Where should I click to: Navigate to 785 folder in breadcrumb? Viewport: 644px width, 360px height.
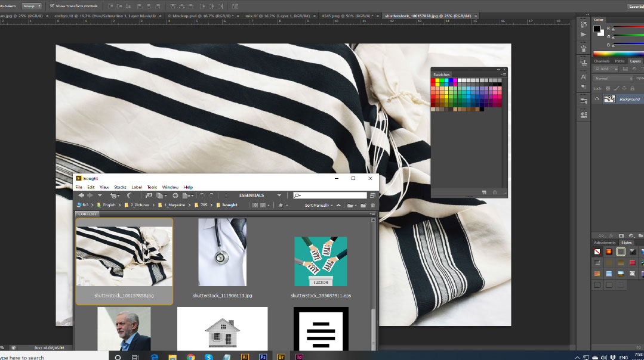tap(204, 205)
